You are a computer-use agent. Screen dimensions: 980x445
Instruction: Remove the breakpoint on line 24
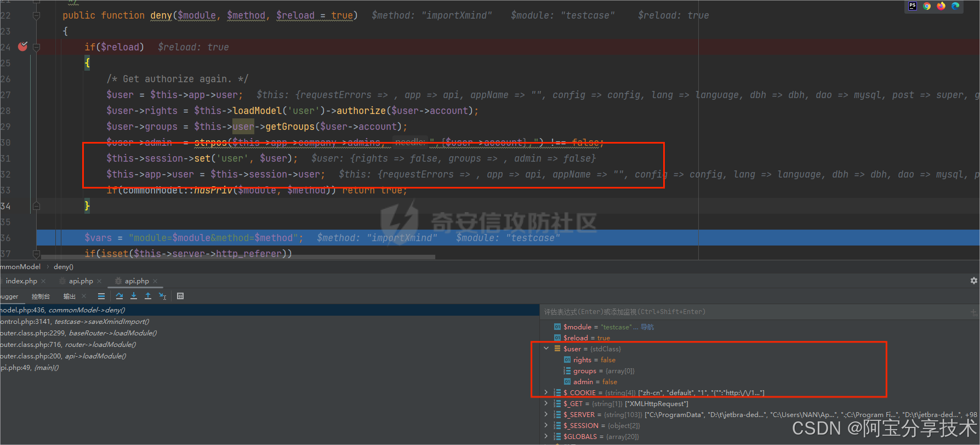[x=22, y=47]
